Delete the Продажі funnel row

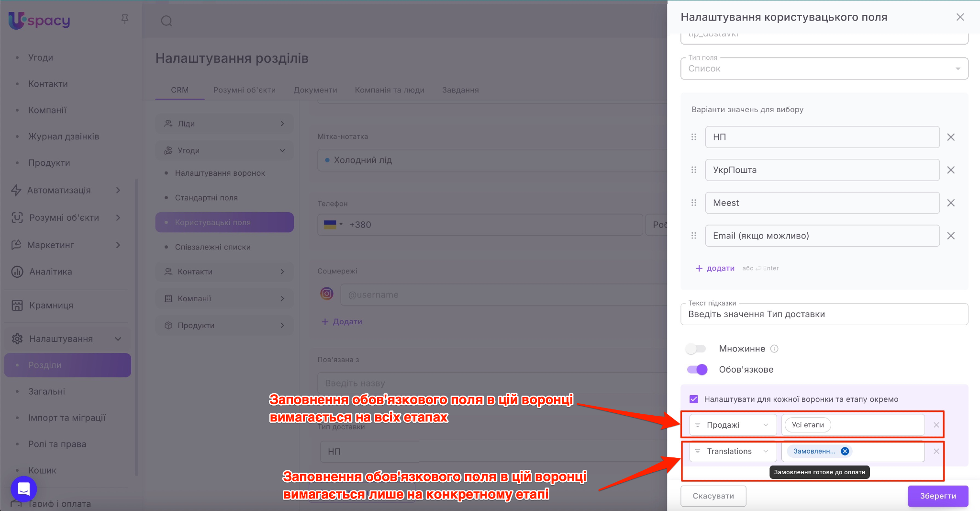(936, 425)
